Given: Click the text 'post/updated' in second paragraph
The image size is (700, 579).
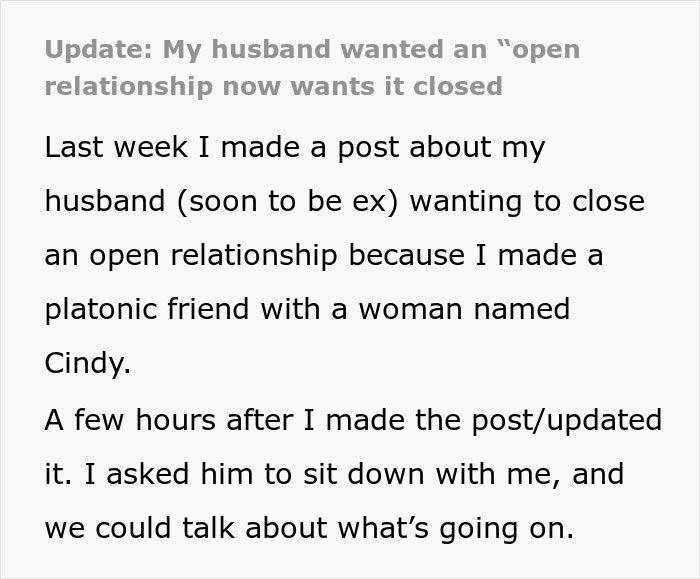Looking at the screenshot, I should [567, 421].
